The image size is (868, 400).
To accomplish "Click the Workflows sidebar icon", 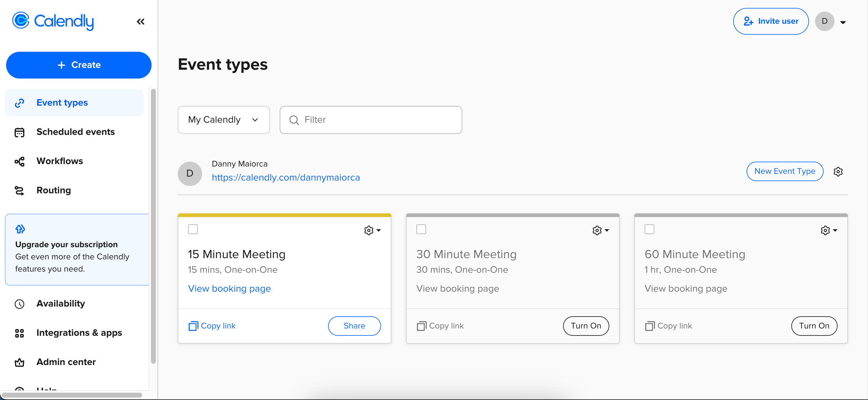I will point(19,161).
